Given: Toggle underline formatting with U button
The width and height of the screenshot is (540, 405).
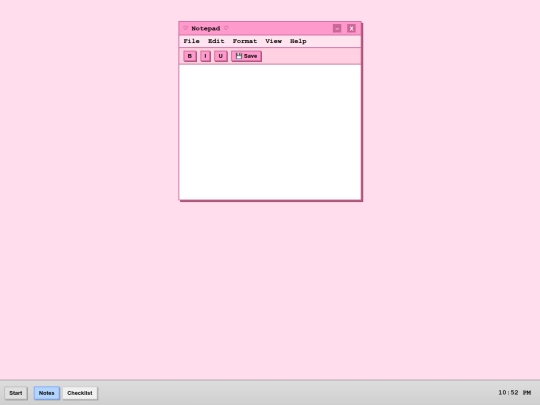Looking at the screenshot, I should click(221, 56).
